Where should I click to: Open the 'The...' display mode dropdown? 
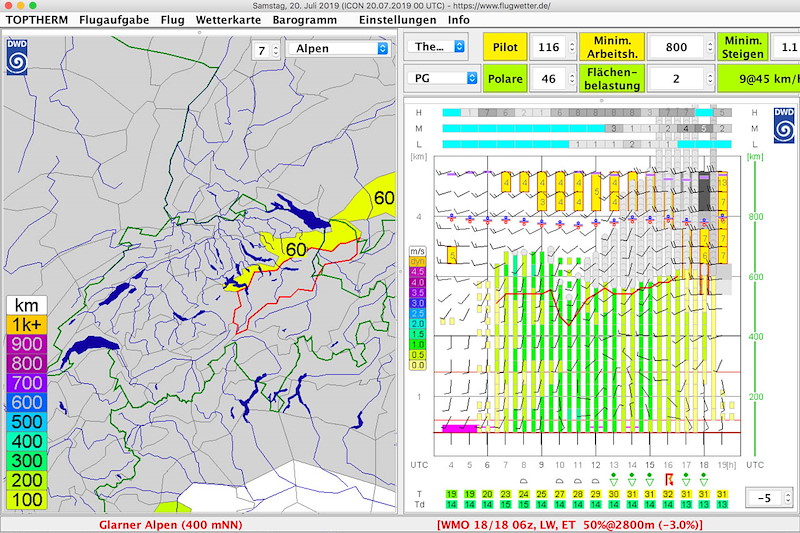tap(436, 47)
